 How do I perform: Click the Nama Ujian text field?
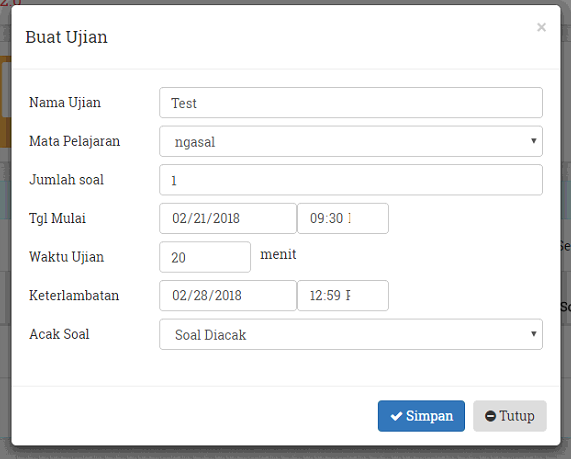click(x=351, y=103)
